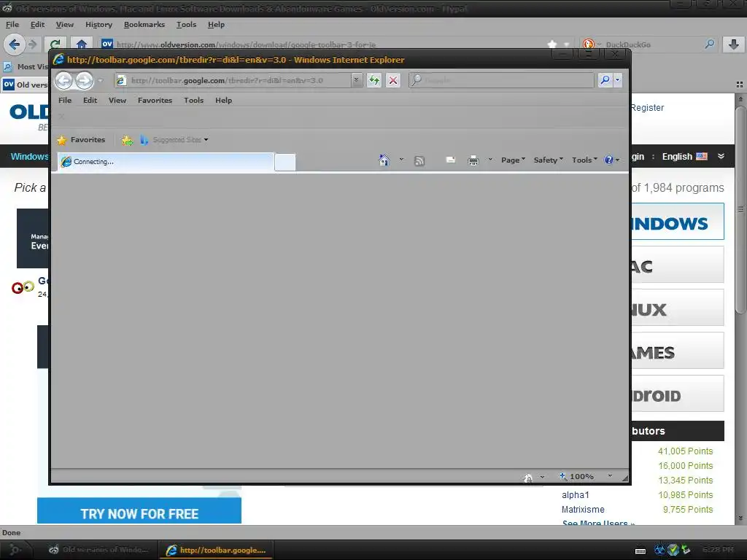This screenshot has width=747, height=560.
Task: Click the Start button on the taskbar
Action: click(15, 550)
